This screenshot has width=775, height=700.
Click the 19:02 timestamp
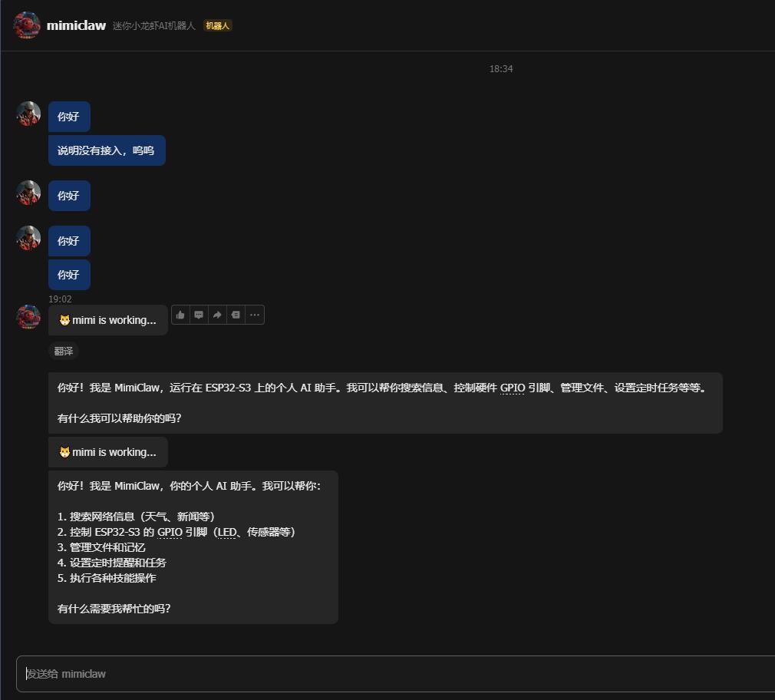[x=60, y=299]
